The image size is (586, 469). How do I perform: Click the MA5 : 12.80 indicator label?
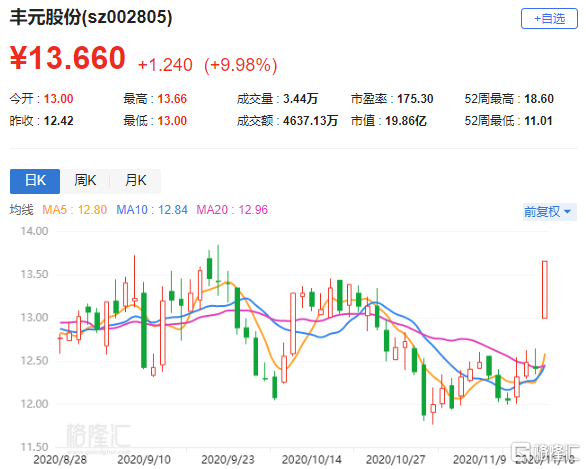pos(74,210)
